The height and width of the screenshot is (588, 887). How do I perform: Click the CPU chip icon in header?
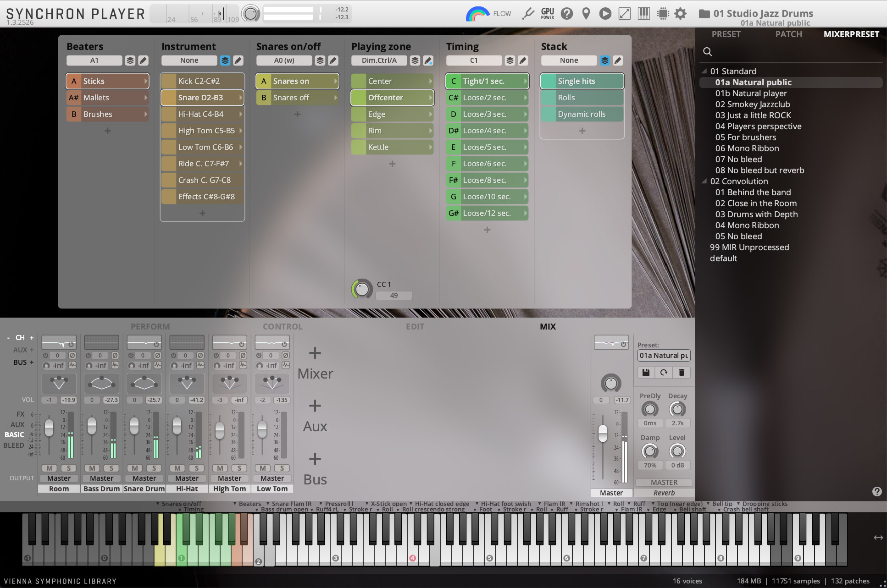tap(663, 14)
